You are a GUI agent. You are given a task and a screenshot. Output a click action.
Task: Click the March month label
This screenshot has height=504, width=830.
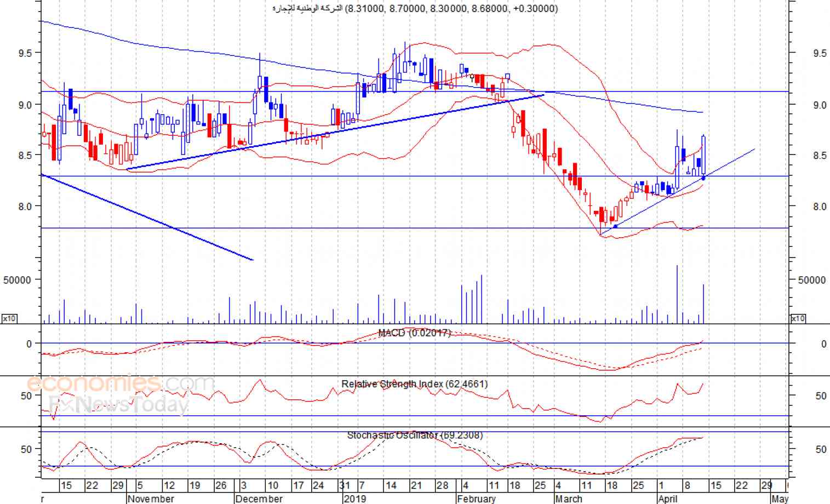point(568,499)
